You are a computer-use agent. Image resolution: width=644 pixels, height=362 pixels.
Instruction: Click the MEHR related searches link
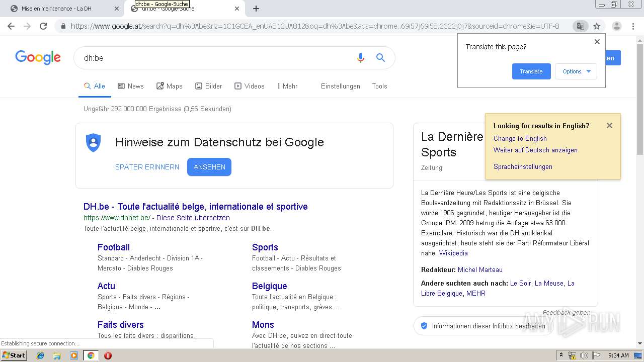click(476, 293)
